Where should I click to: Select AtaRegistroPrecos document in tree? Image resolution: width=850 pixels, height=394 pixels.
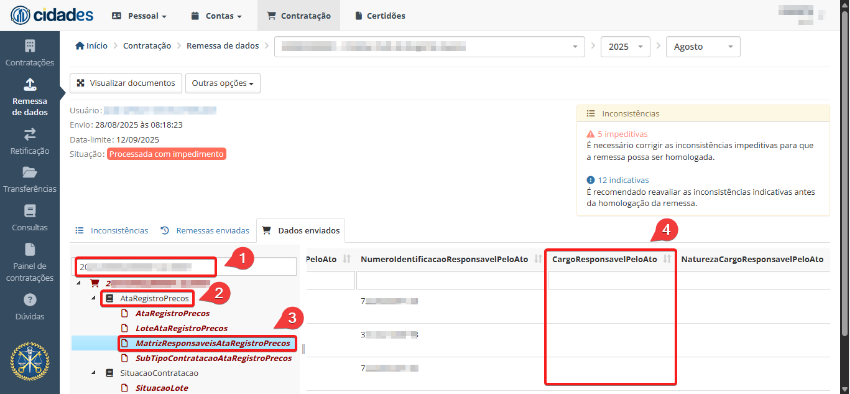pos(172,313)
